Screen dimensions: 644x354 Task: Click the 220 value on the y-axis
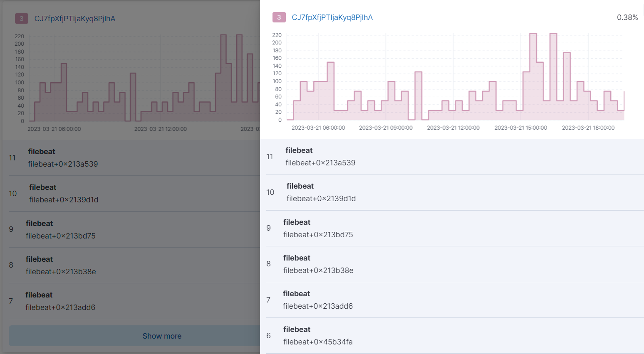[x=277, y=35]
